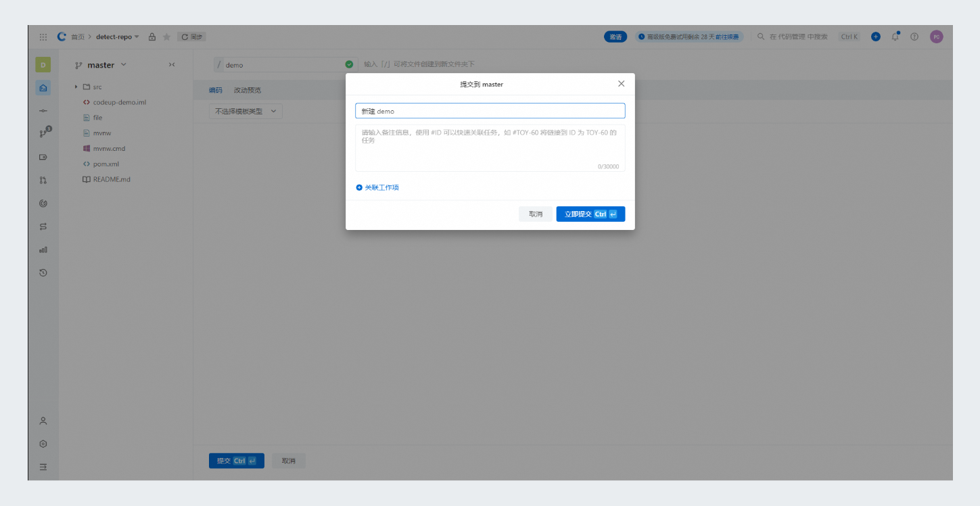Open the history clock sidebar icon
This screenshot has height=506, width=980.
[43, 273]
